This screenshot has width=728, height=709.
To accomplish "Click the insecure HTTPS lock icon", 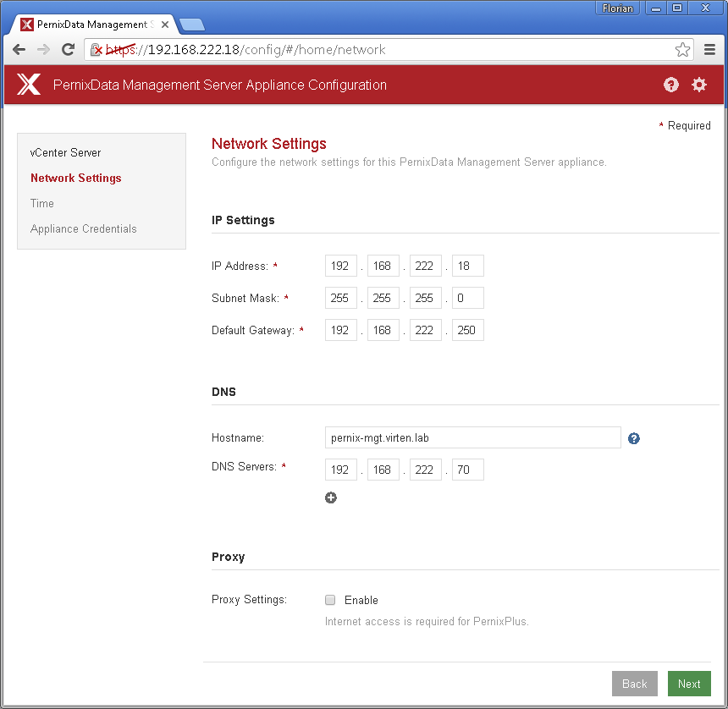I will [97, 50].
